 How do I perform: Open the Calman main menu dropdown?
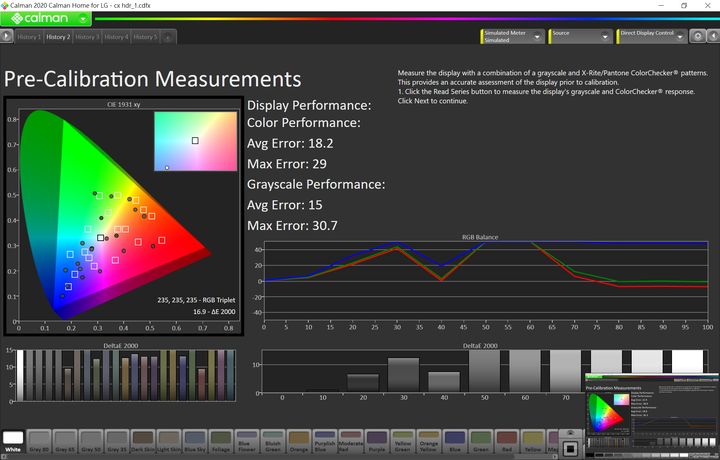tap(83, 18)
